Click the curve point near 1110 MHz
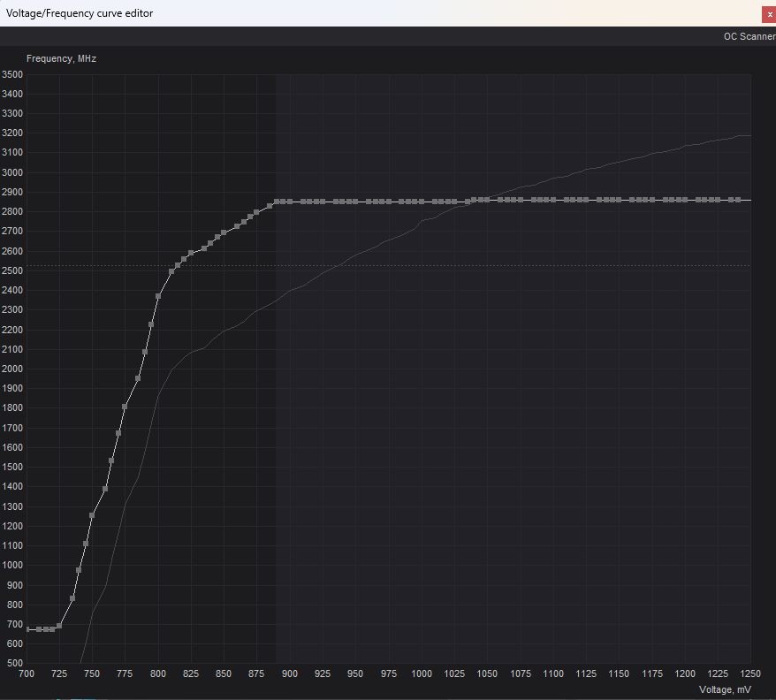Viewport: 776px width, 700px height. point(86,544)
